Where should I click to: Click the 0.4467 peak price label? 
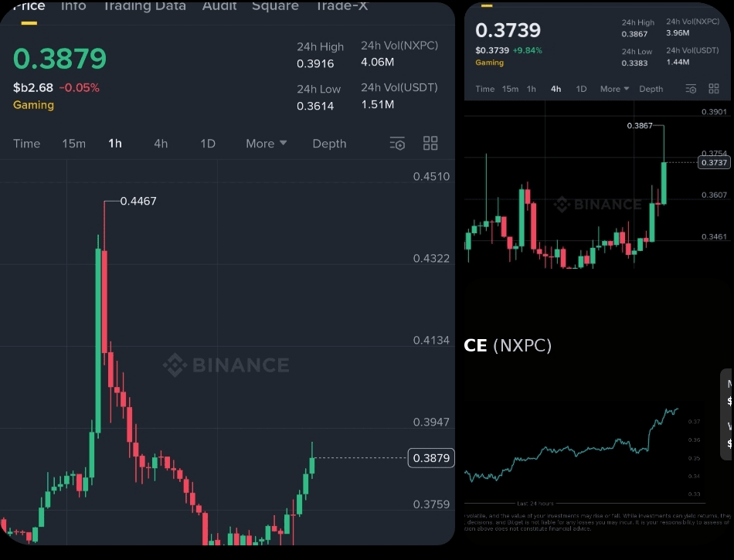point(138,201)
